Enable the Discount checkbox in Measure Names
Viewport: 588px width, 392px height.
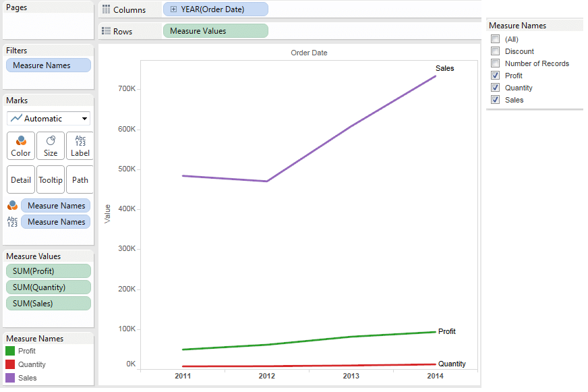point(496,51)
